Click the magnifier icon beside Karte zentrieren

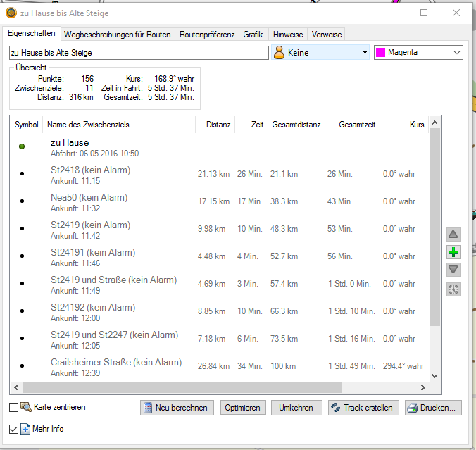click(x=26, y=407)
